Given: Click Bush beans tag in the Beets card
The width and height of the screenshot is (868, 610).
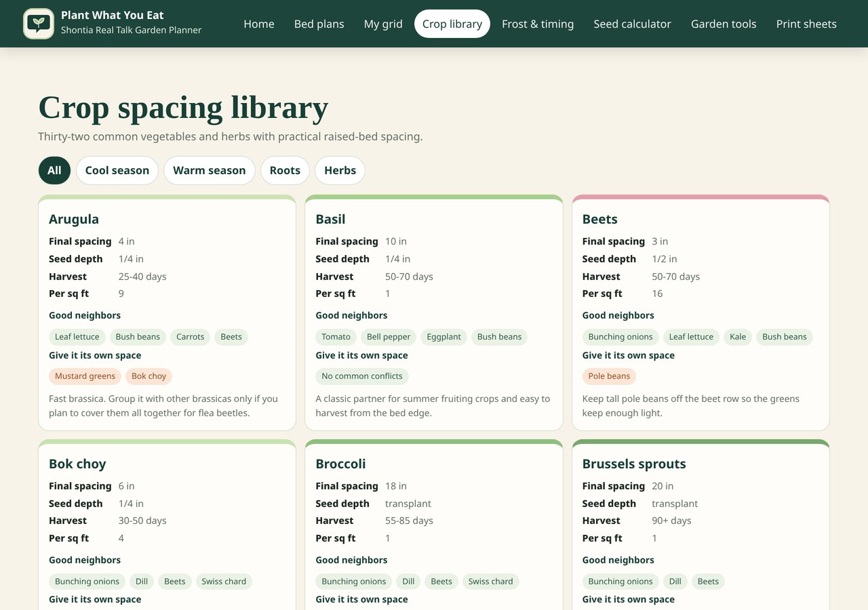Looking at the screenshot, I should coord(785,337).
